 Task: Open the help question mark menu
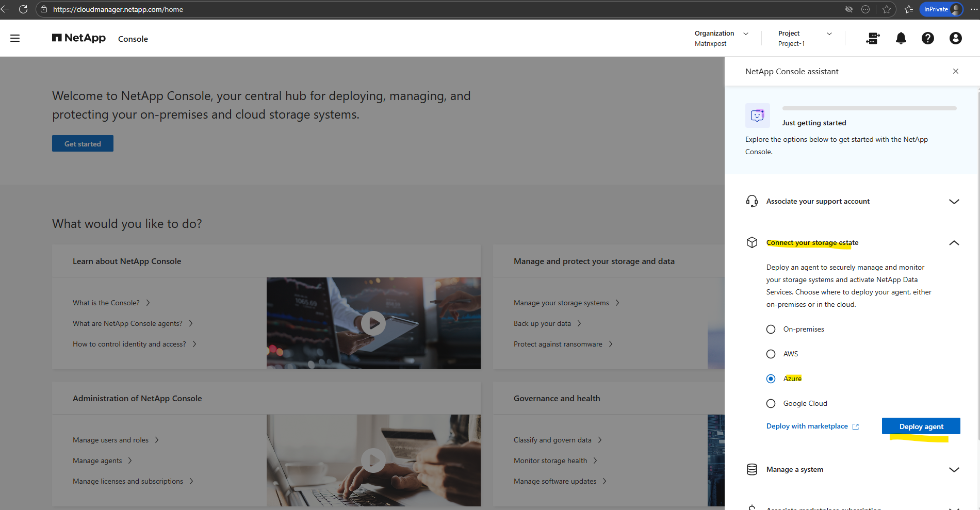928,38
